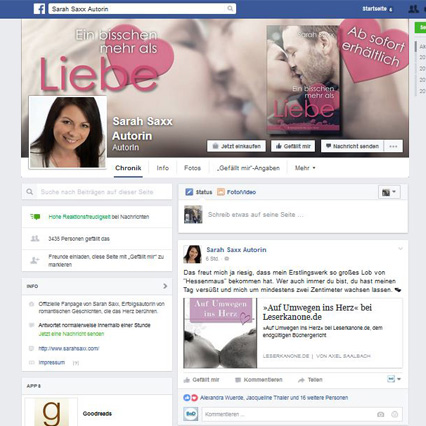Open friend requests icon in the top bar
This screenshot has width=426, height=426.
[x=414, y=9]
